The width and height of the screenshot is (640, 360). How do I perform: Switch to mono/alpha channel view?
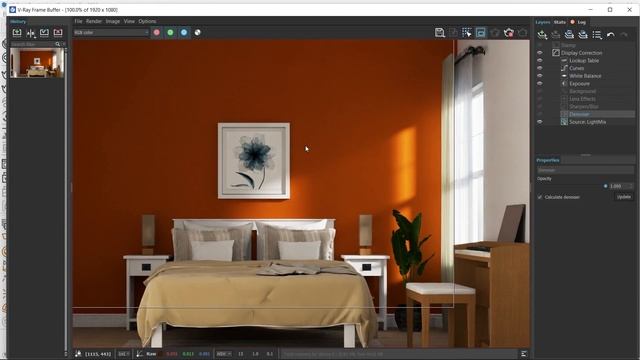pyautogui.click(x=198, y=33)
